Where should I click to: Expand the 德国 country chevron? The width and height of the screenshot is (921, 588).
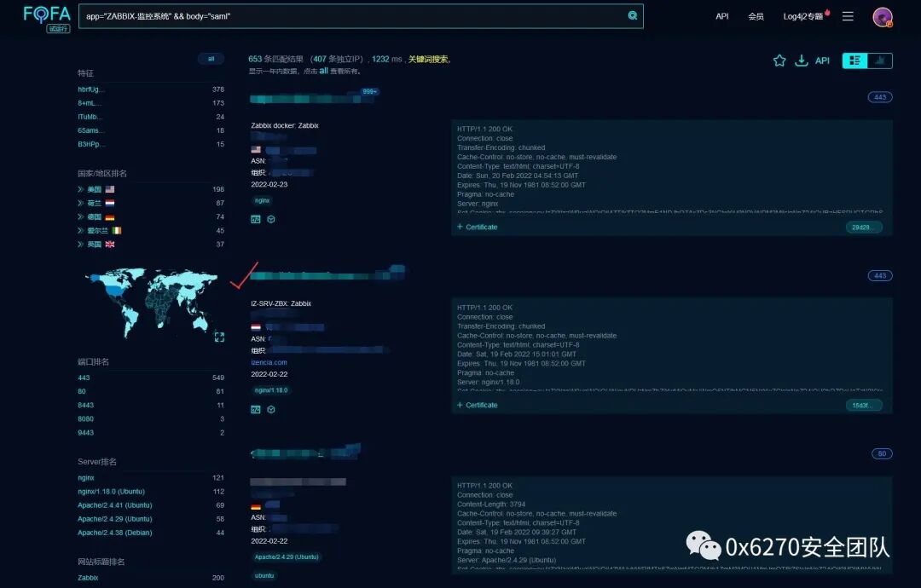(x=80, y=216)
